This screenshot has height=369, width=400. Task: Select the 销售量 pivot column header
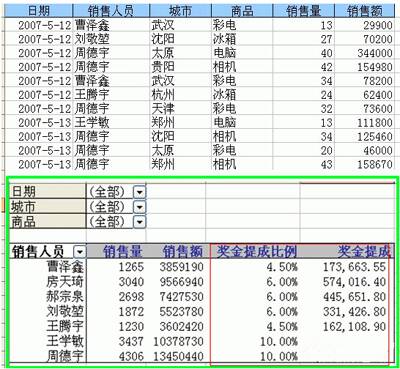[123, 252]
